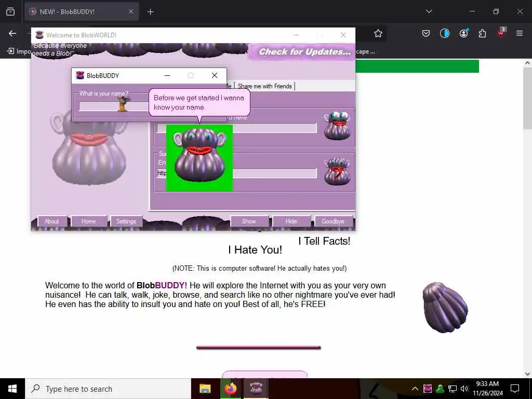This screenshot has width=532, height=399.
Task: Click the lower blob icon with red scarf
Action: (337, 171)
